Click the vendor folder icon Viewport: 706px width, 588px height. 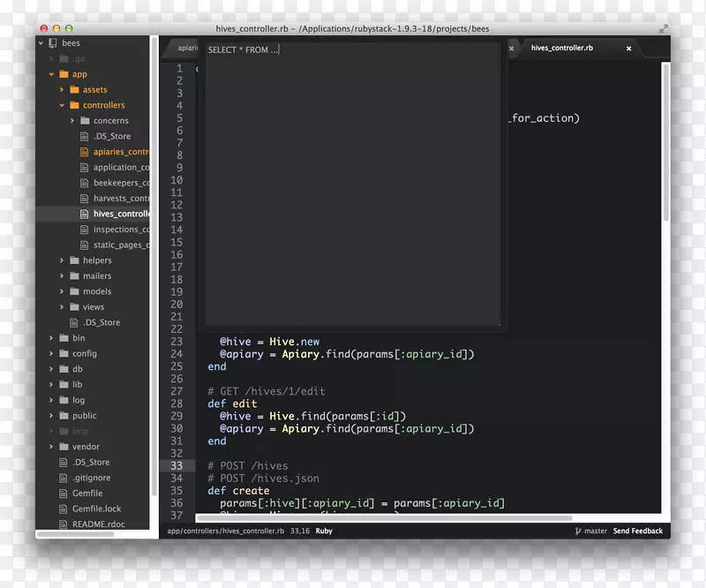[x=64, y=447]
